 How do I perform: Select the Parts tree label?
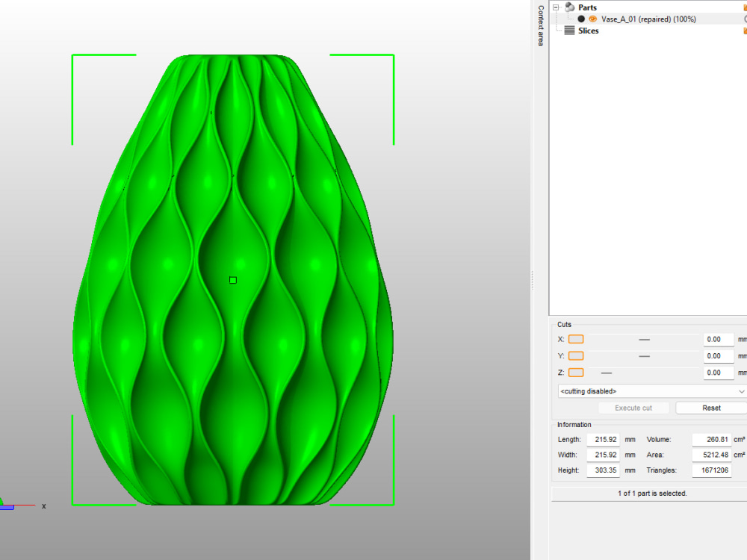[x=587, y=7]
